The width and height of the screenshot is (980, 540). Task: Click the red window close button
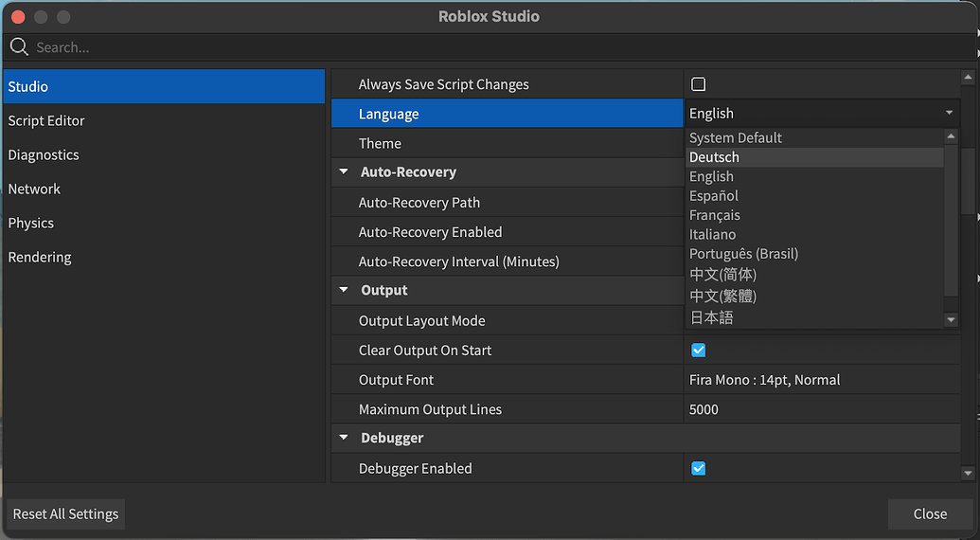point(18,17)
